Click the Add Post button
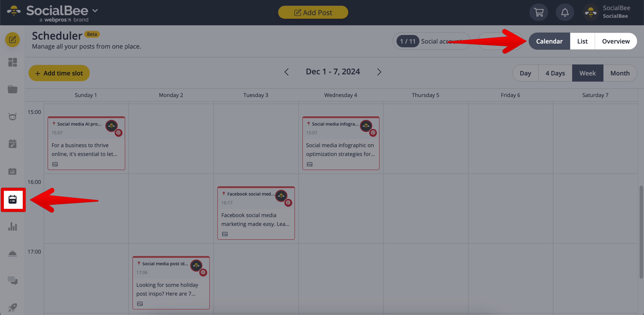The height and width of the screenshot is (315, 644). [x=313, y=12]
